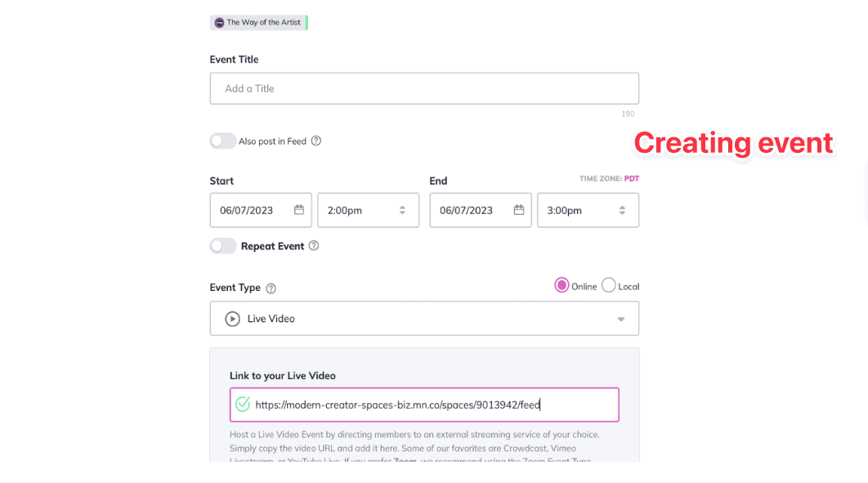Click the green checkmark in link field
Viewport: 868px width, 483px height.
coord(243,405)
